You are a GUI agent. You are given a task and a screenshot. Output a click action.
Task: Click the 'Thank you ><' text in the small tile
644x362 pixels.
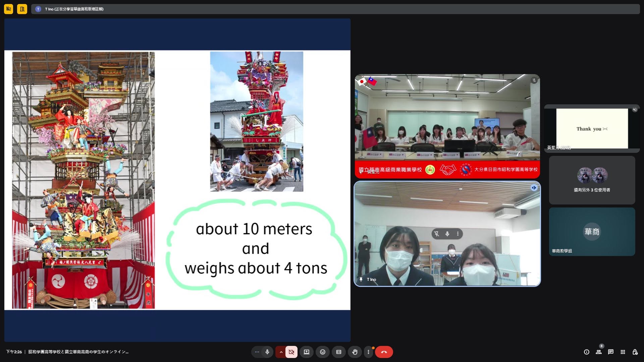[592, 129]
